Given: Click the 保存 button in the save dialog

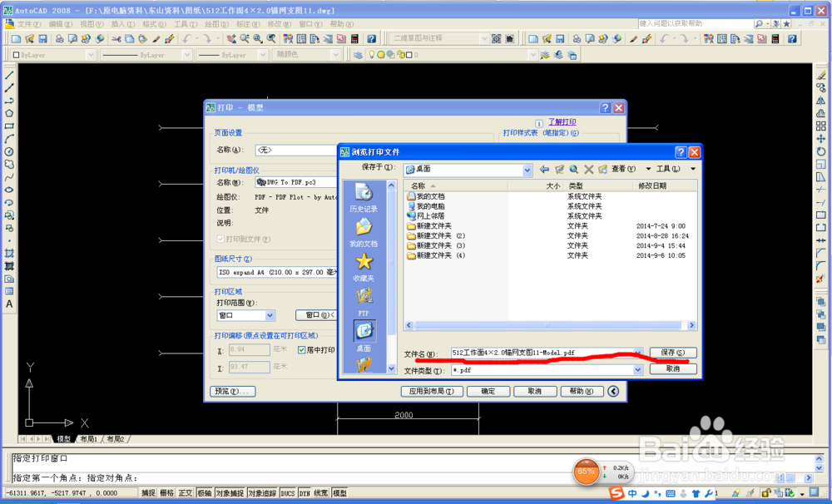Looking at the screenshot, I should tap(673, 353).
